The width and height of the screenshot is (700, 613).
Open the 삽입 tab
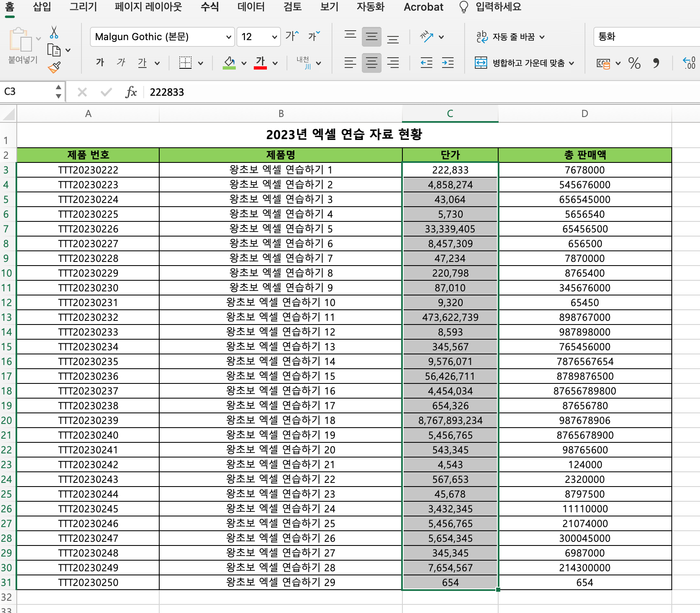(x=42, y=7)
